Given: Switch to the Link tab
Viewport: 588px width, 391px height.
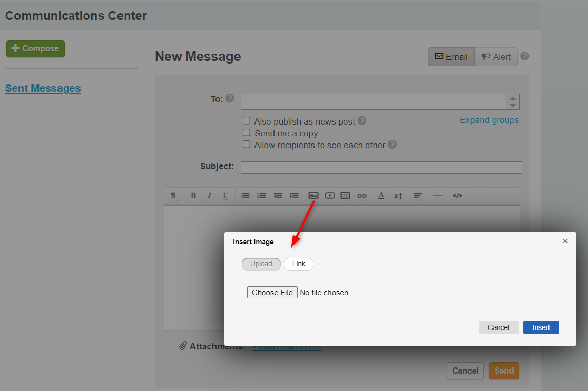Looking at the screenshot, I should point(299,264).
